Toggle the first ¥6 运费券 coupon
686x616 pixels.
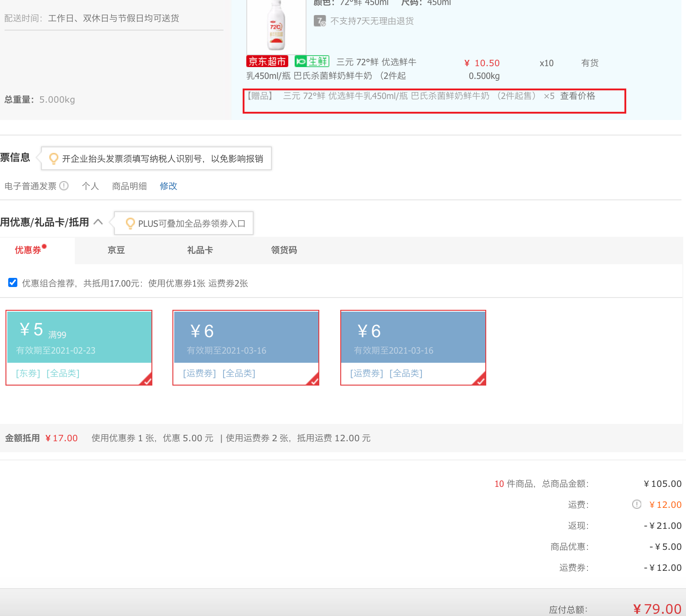click(246, 348)
